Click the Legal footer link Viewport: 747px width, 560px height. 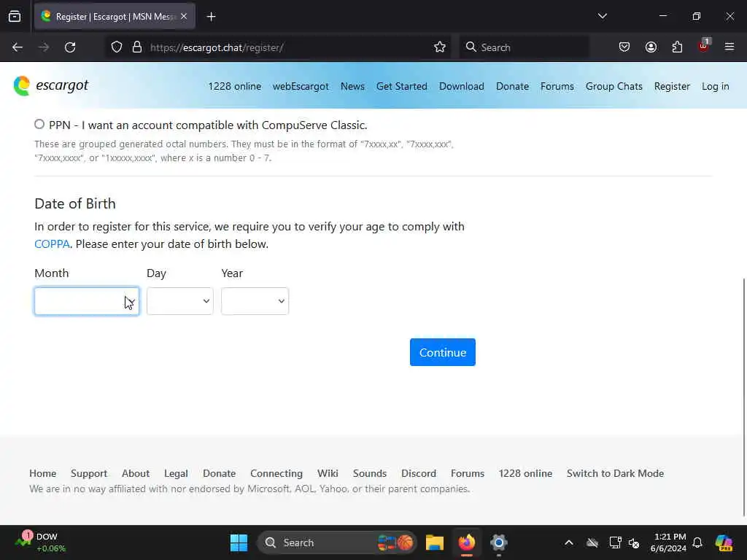[x=176, y=473]
